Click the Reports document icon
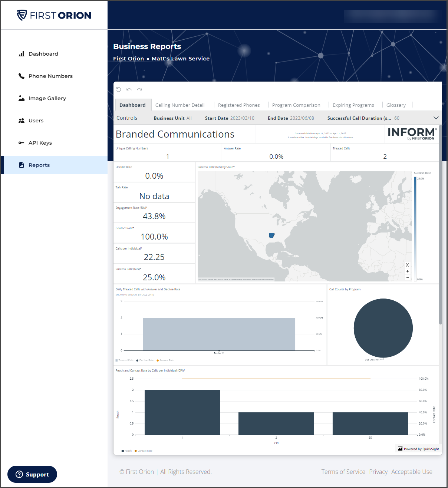448x488 pixels. click(22, 165)
